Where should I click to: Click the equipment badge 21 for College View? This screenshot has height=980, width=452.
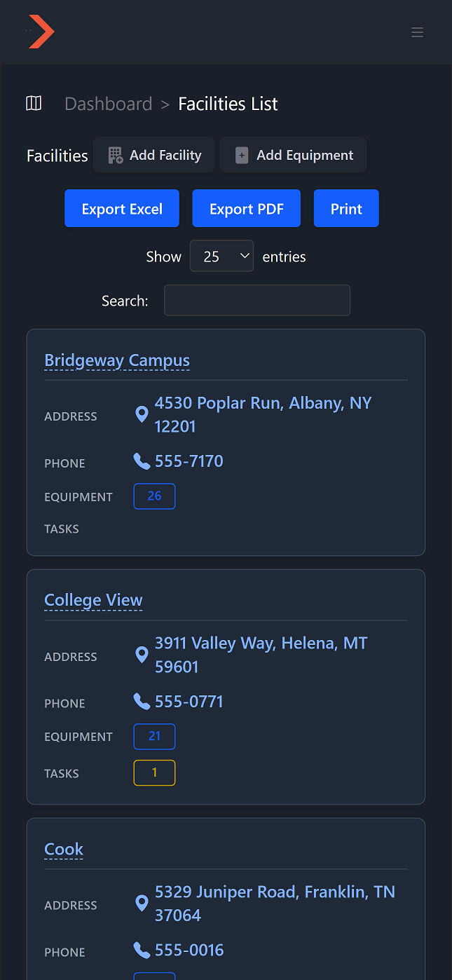coord(154,736)
